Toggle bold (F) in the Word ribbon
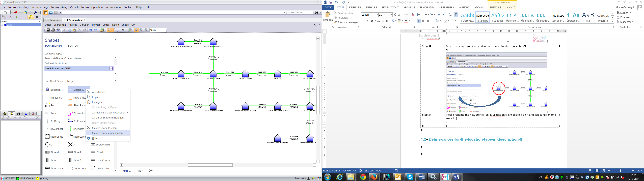 pos(363,21)
